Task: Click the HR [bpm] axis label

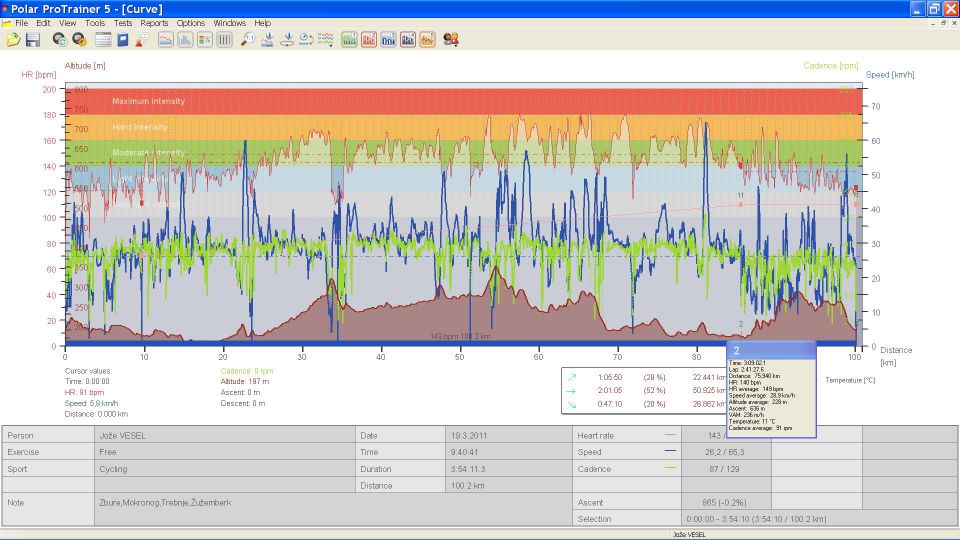Action: pyautogui.click(x=39, y=75)
